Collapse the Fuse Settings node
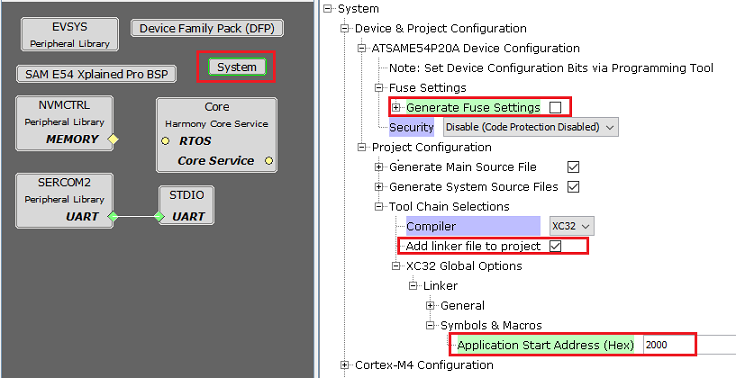Screen dimensions: 736x378 pyautogui.click(x=379, y=88)
